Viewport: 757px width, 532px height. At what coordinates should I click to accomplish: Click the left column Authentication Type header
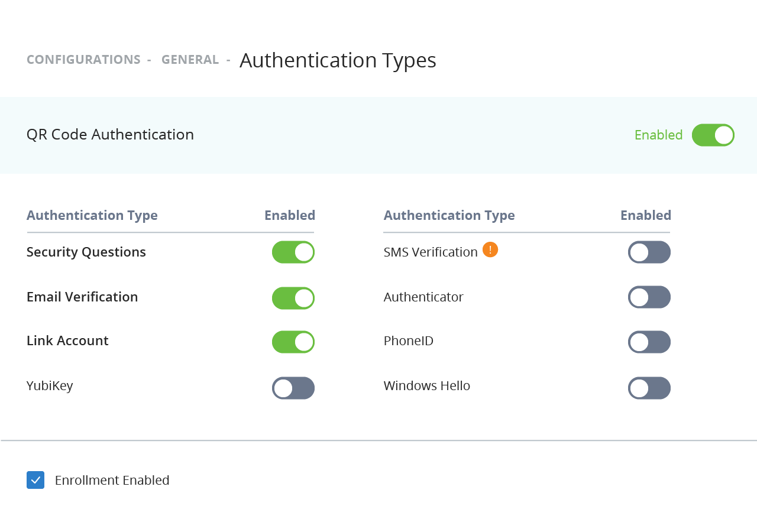[92, 215]
